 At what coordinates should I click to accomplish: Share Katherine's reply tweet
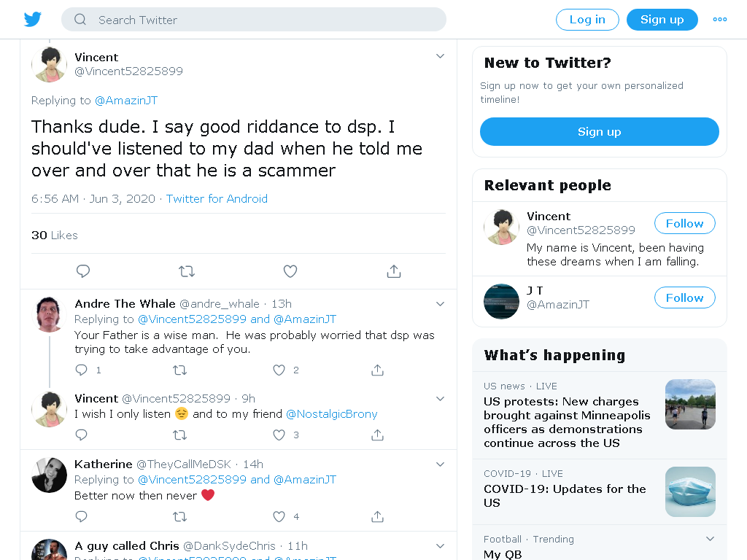[377, 517]
